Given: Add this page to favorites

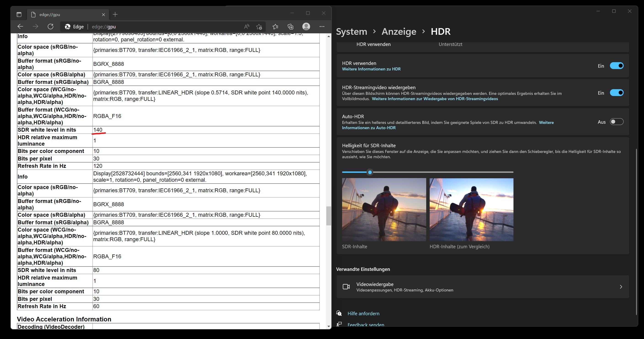Looking at the screenshot, I should click(259, 27).
